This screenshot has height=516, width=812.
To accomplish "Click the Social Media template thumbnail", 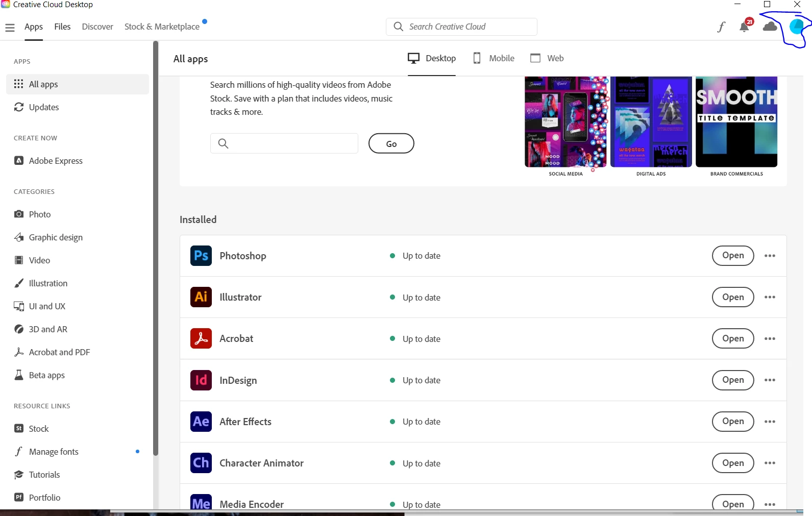I will pos(566,122).
